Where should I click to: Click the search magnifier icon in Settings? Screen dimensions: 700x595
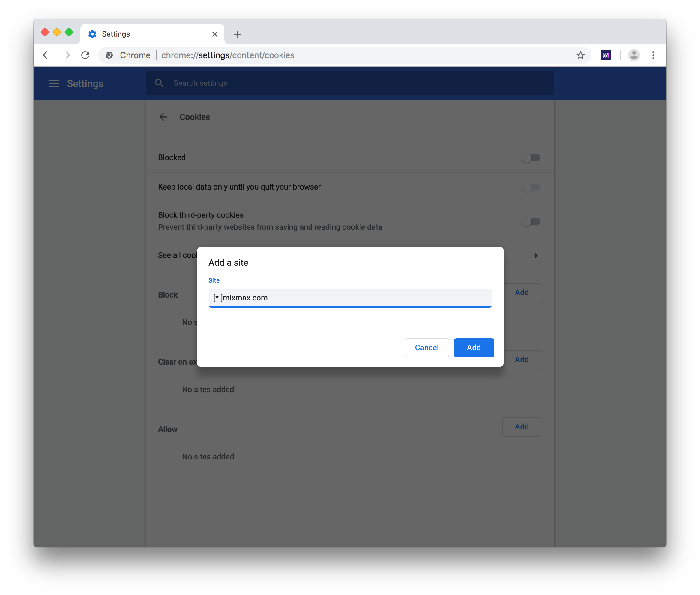tap(159, 83)
